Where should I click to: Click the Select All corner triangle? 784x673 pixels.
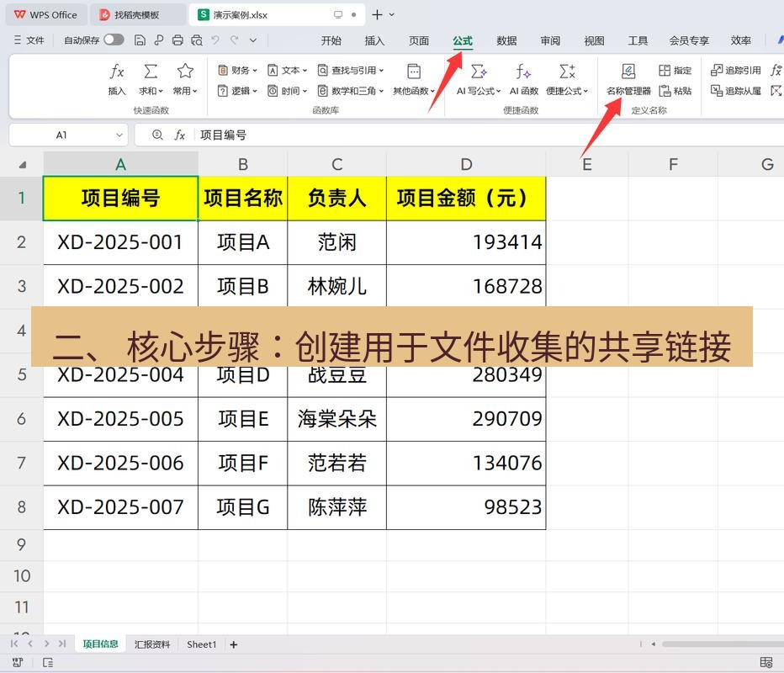pos(22,165)
